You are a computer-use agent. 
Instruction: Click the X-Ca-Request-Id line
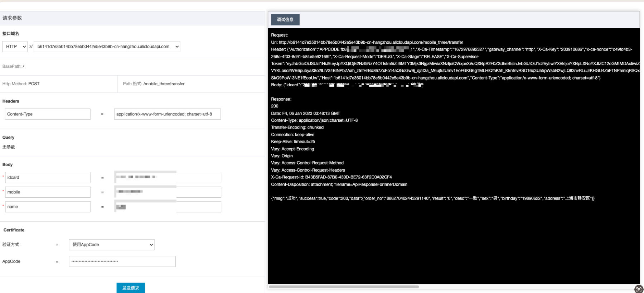tap(331, 177)
